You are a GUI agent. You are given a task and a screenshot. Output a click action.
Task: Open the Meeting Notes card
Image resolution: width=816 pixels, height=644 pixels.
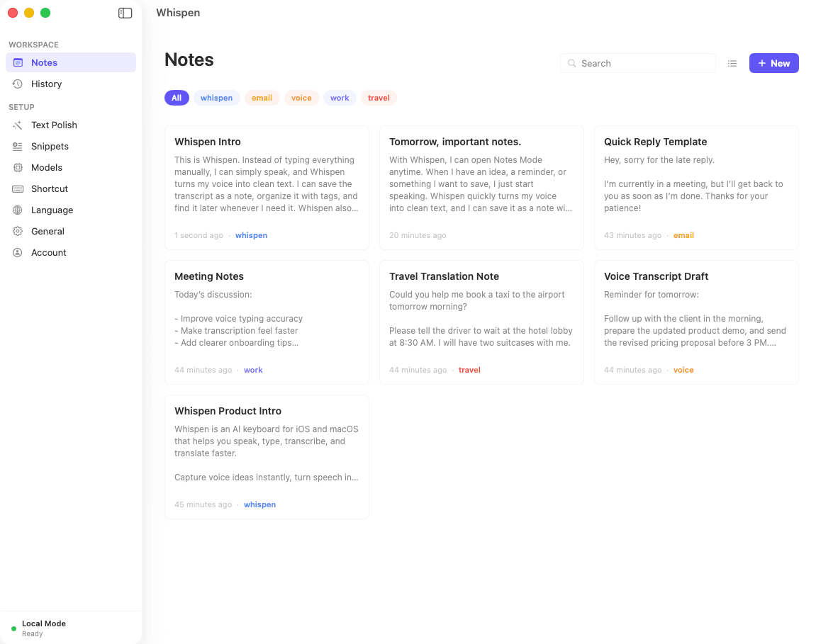click(267, 322)
